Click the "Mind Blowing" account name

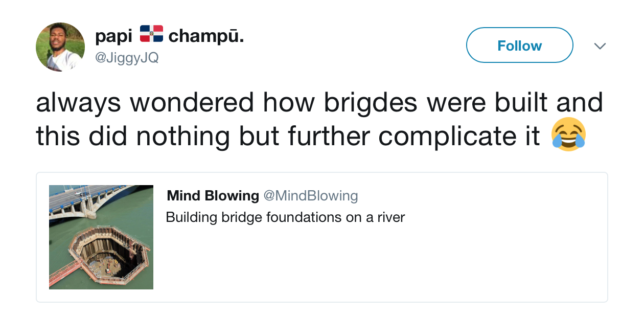[213, 195]
